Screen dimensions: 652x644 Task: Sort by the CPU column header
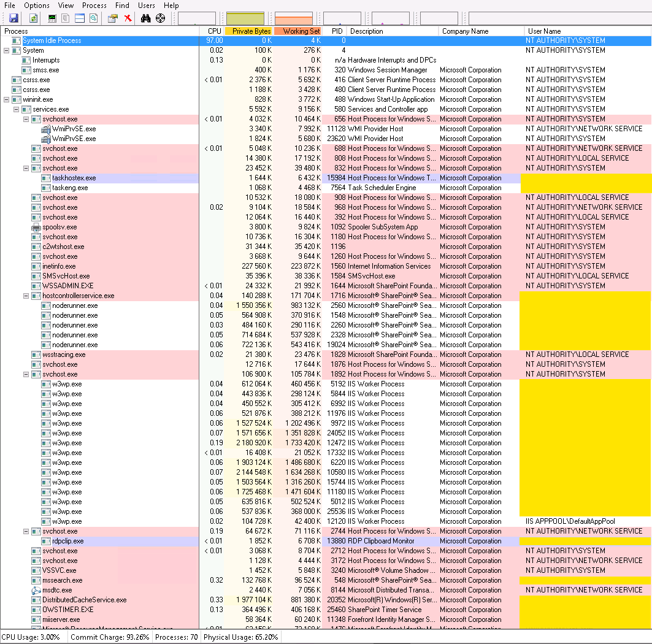point(212,31)
